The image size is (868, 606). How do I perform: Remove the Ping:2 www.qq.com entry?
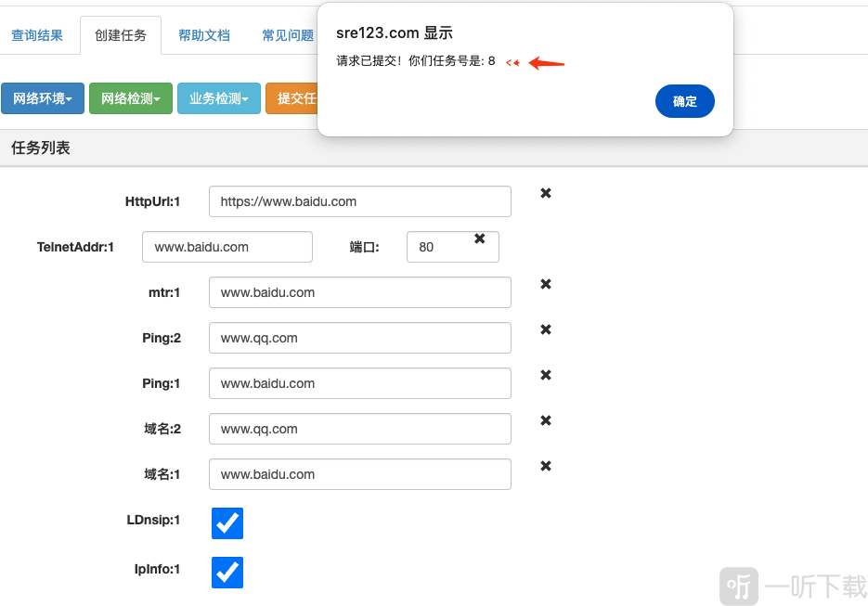[x=545, y=329]
